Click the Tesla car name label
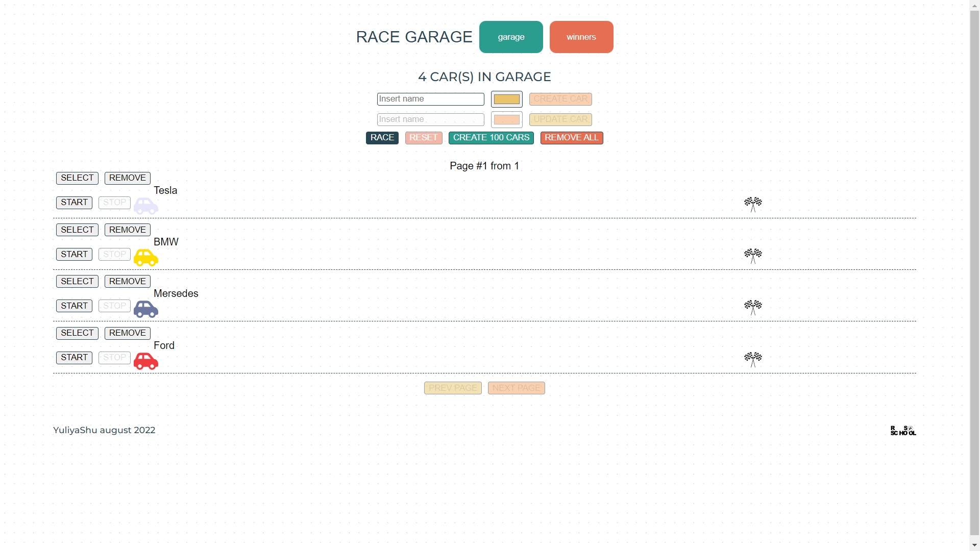This screenshot has height=551, width=980. pyautogui.click(x=165, y=190)
